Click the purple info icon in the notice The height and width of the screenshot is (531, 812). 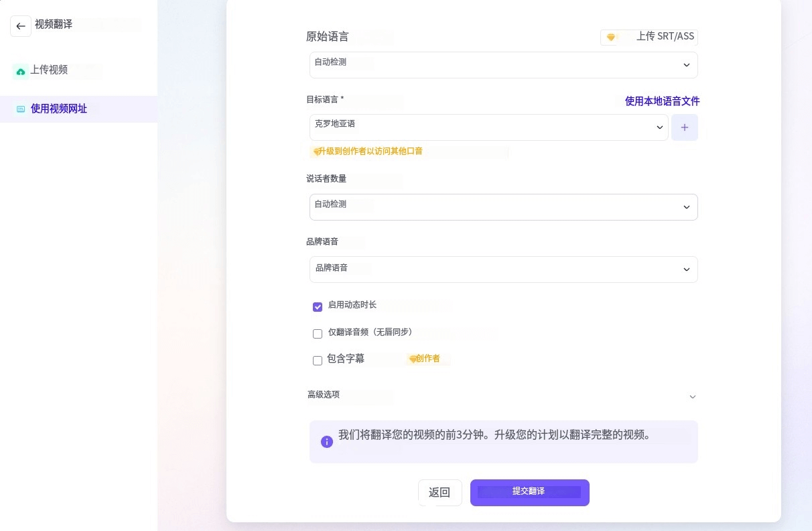(x=327, y=442)
